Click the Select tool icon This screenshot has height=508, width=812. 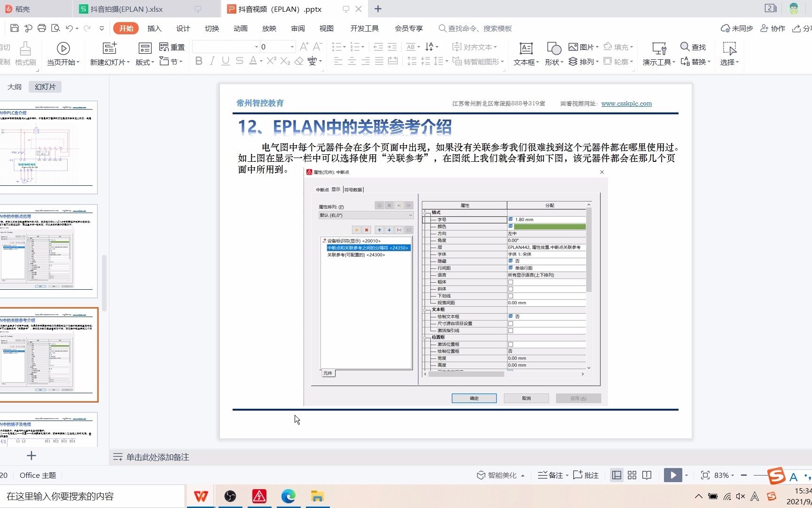pyautogui.click(x=729, y=48)
